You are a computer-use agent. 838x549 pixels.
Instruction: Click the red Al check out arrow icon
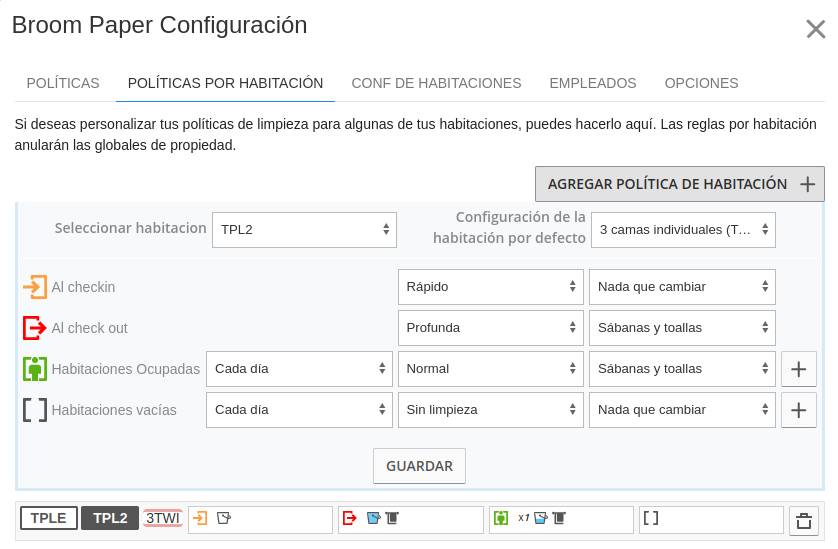point(35,328)
